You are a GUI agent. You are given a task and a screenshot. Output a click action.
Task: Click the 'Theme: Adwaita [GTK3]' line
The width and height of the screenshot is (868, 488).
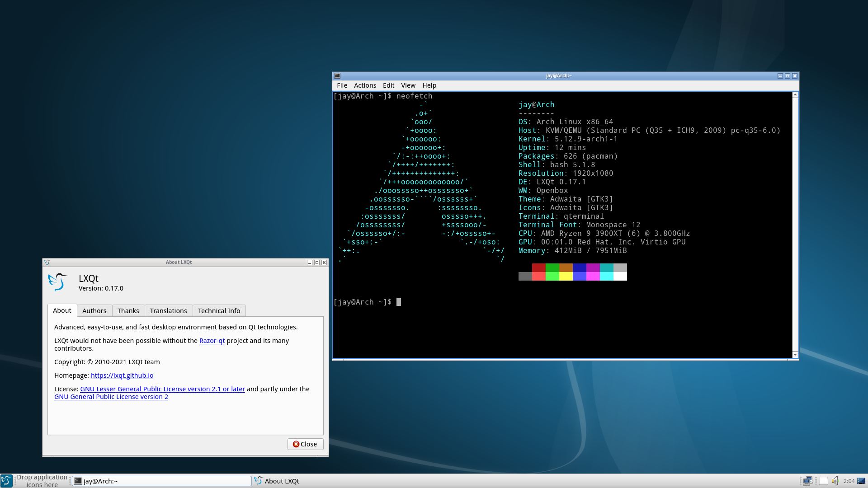coord(566,199)
